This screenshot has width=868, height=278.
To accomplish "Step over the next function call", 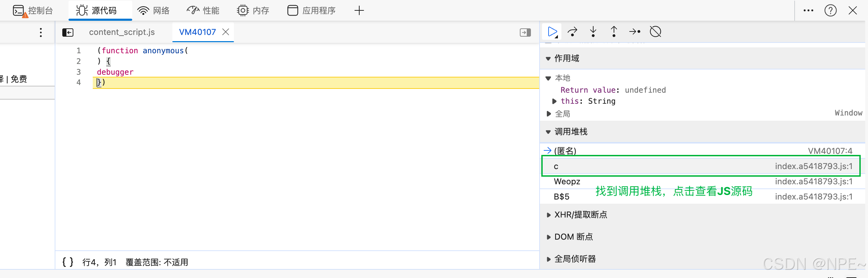I will [572, 32].
